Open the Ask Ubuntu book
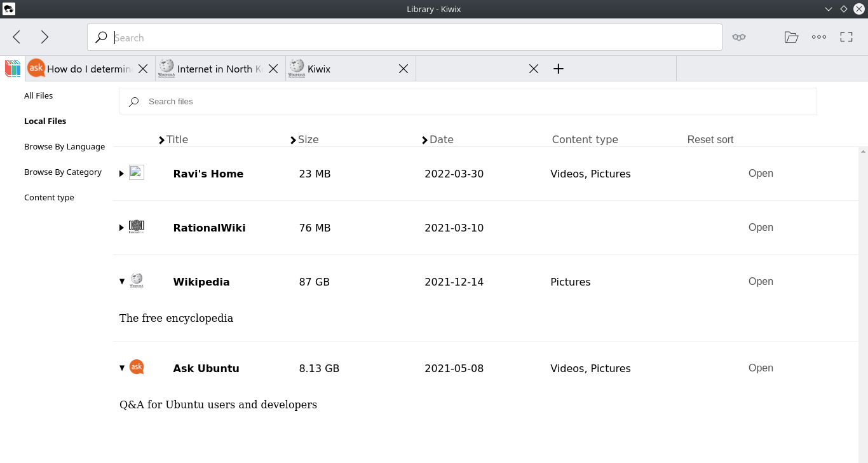The height and width of the screenshot is (463, 868). pos(761,368)
